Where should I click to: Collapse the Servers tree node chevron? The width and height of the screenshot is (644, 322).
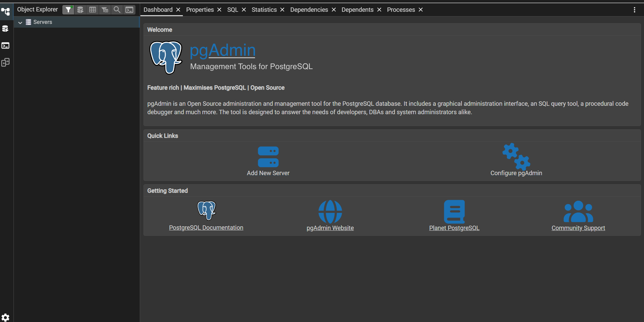click(x=20, y=22)
